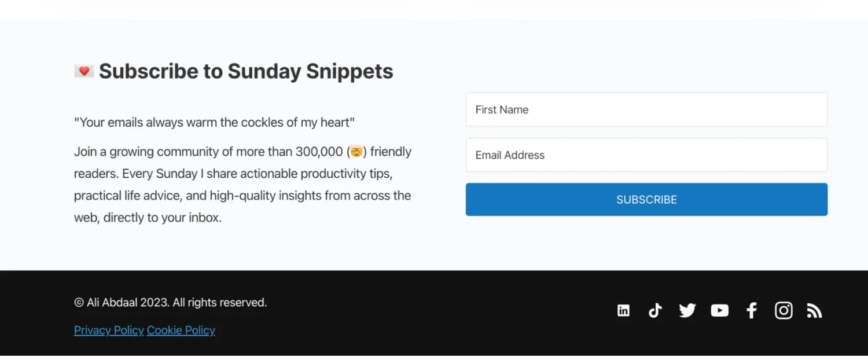868x356 pixels.
Task: Click the 300,000 reader count number
Action: 319,152
